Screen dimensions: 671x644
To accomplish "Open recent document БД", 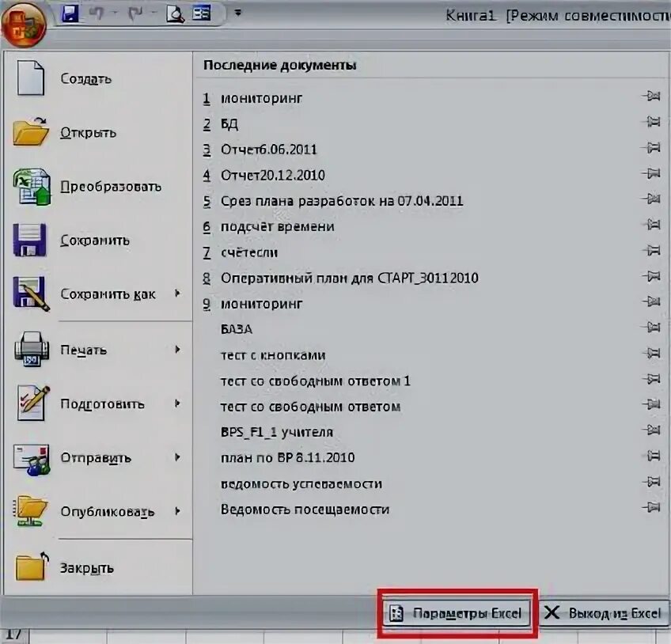I will tap(229, 124).
